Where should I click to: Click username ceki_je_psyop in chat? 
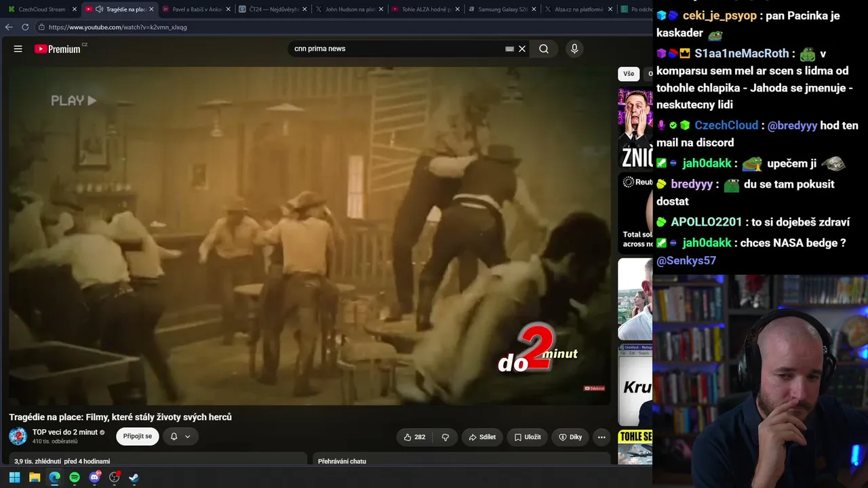(x=719, y=16)
